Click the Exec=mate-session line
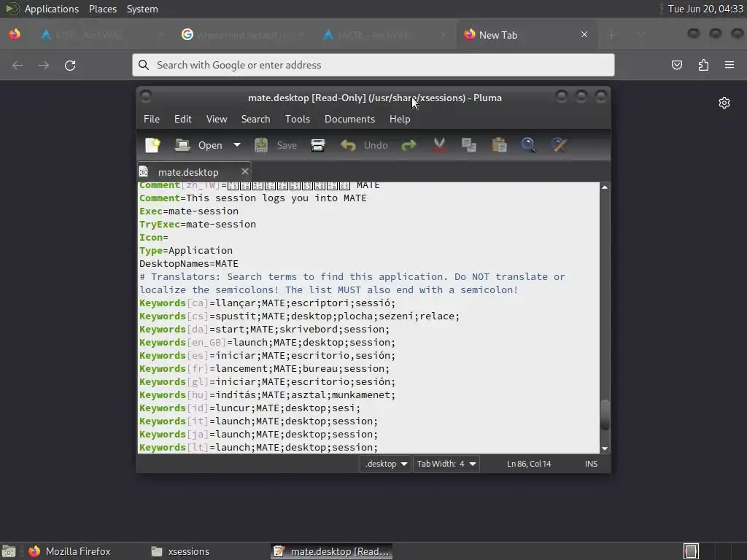 189,211
